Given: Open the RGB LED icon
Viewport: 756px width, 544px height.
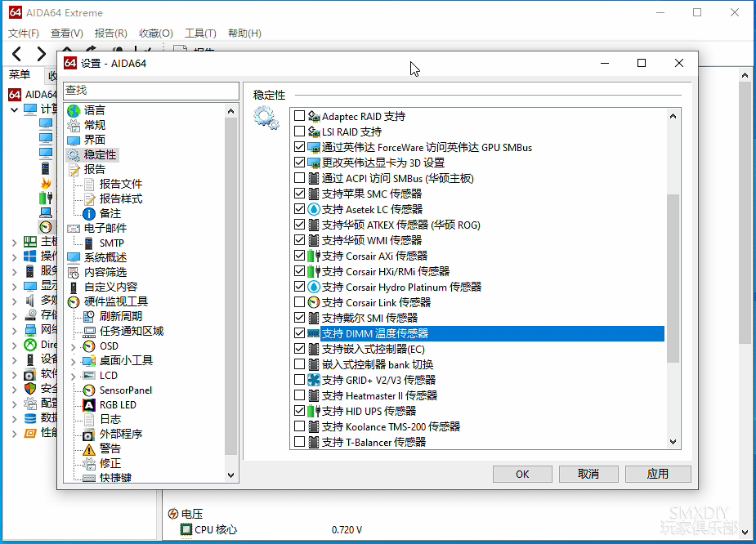Looking at the screenshot, I should tap(89, 405).
